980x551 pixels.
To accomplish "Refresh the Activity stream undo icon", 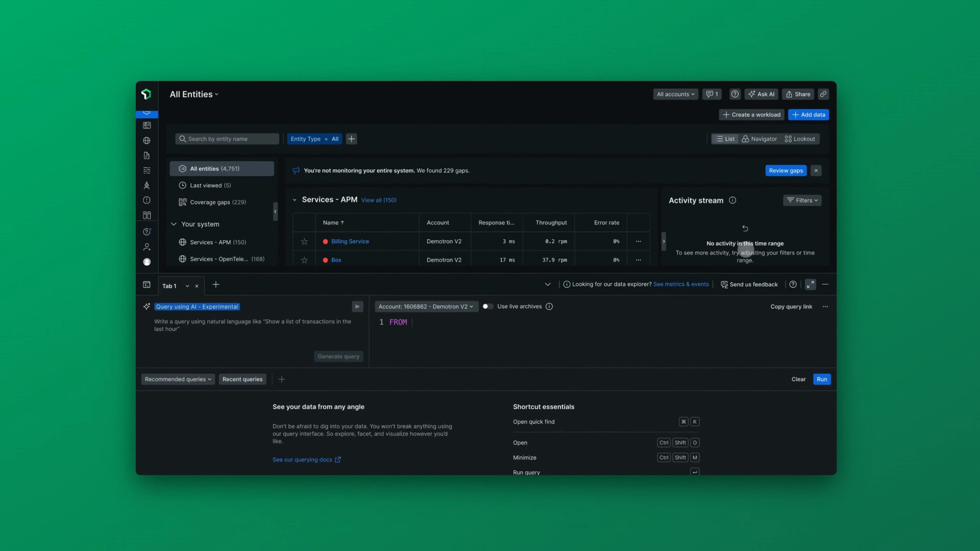I will pos(745,228).
